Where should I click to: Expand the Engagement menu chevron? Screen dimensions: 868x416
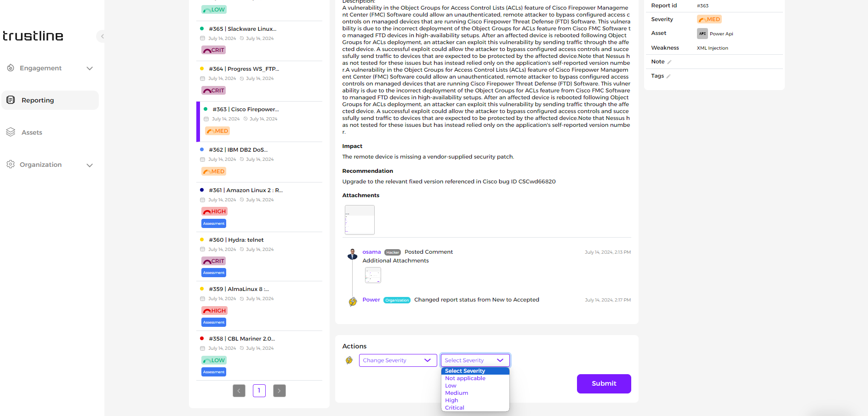coord(90,68)
